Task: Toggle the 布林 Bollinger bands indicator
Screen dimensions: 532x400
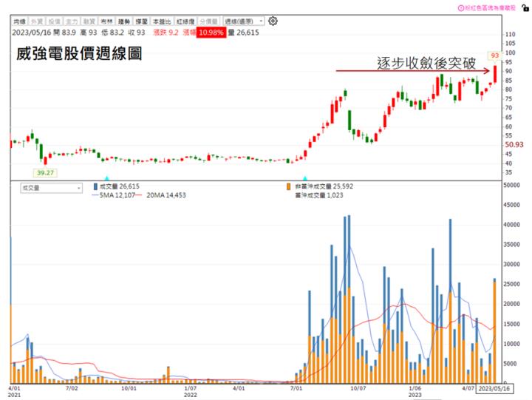Action: [x=106, y=21]
